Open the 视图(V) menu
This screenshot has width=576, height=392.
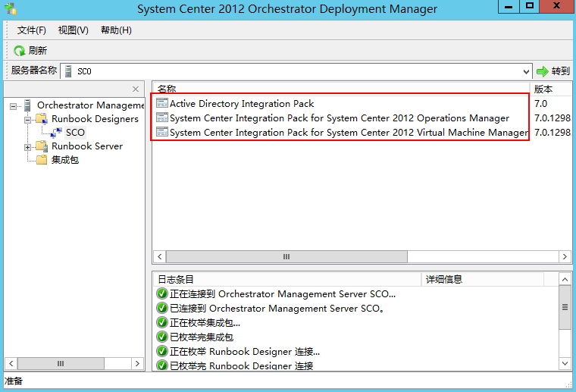74,30
